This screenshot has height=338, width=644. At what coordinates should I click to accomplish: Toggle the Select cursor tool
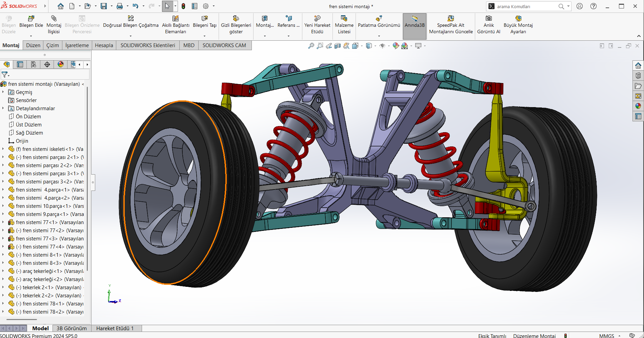click(x=167, y=6)
